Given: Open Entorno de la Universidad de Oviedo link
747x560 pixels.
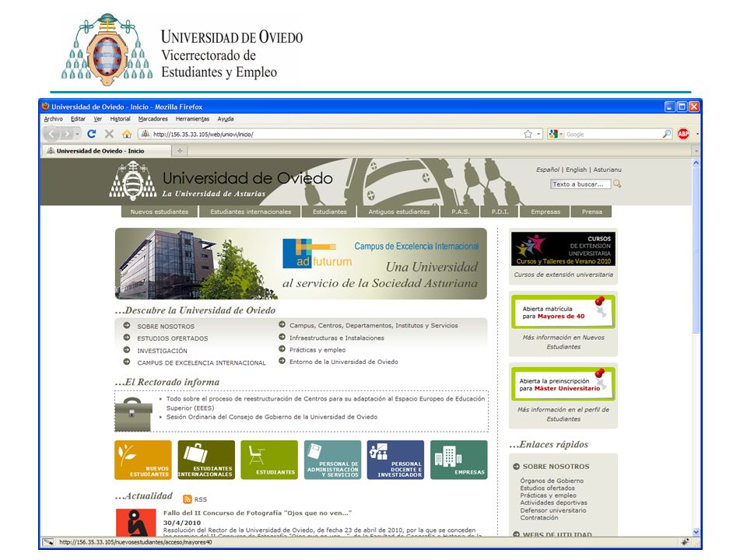Looking at the screenshot, I should pyautogui.click(x=343, y=362).
